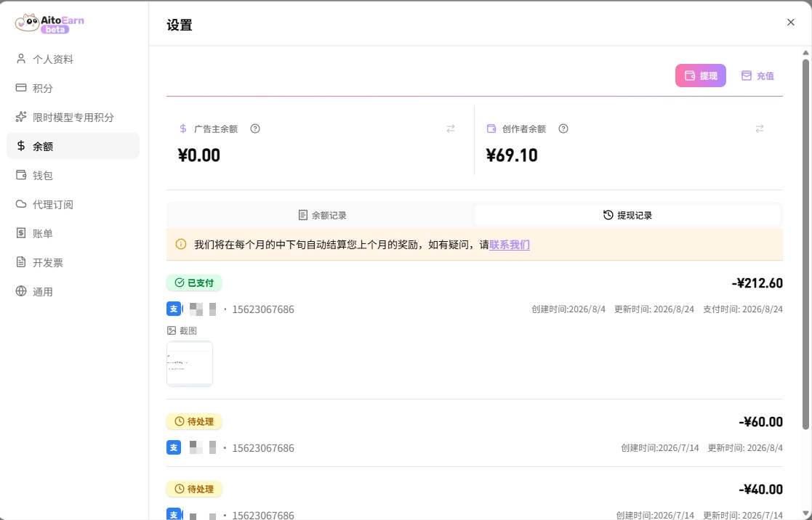
Task: Click the 截图 image icon
Action: pyautogui.click(x=172, y=330)
